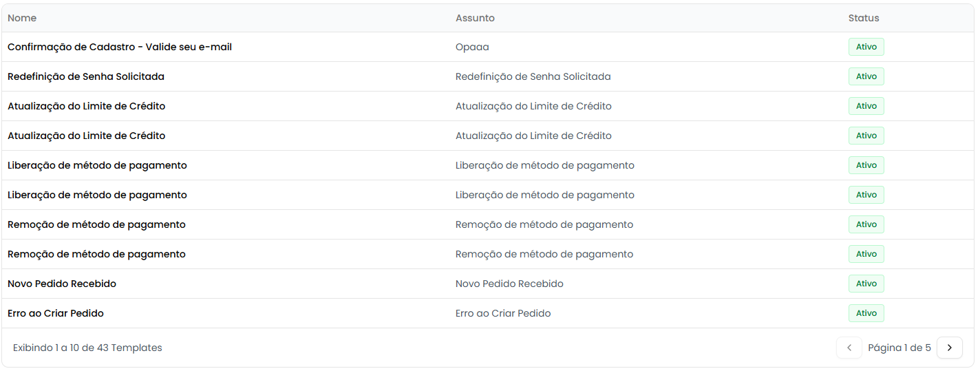Click the "Exibindo 1 a 10 de 43 Templates" text
Screen dimensions: 980x371
point(87,348)
